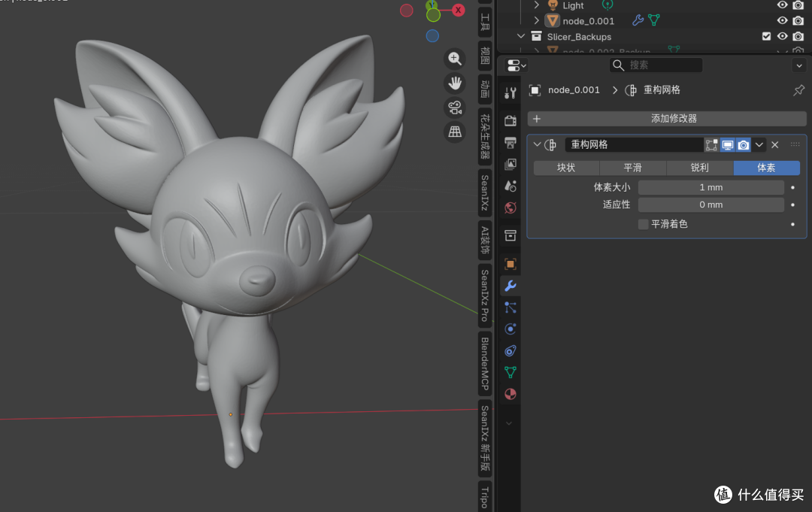Click the 适应性 value slider
This screenshot has height=512, width=812.
coord(711,205)
